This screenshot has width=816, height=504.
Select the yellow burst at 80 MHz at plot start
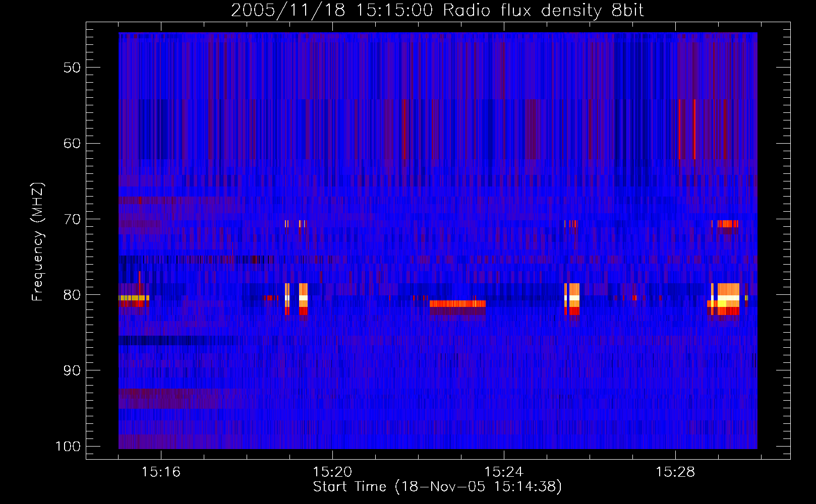coord(134,298)
